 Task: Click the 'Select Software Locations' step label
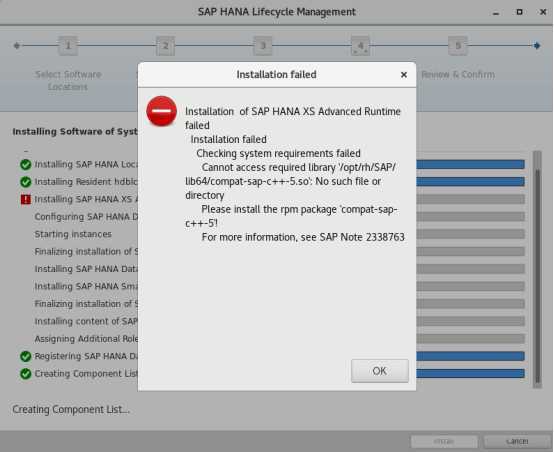point(68,81)
